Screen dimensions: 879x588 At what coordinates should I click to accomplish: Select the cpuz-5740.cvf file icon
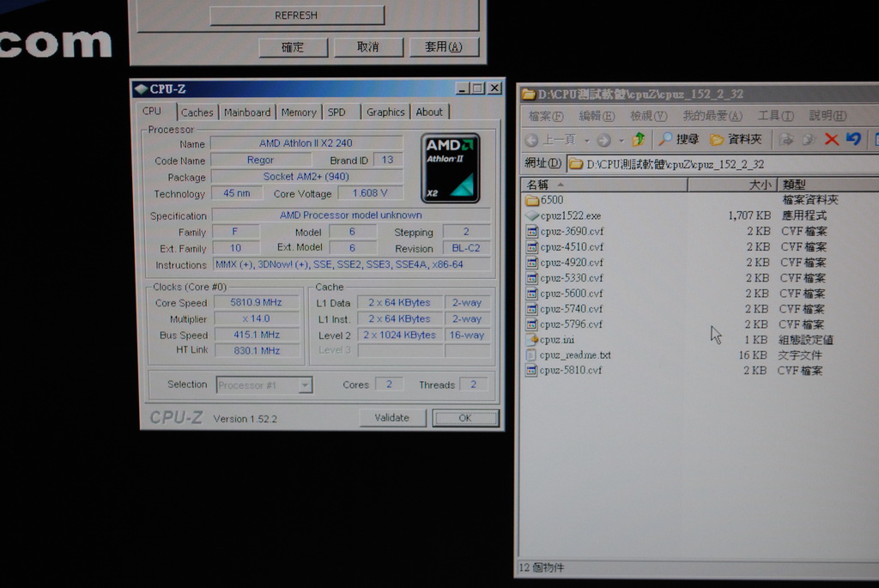(x=532, y=309)
